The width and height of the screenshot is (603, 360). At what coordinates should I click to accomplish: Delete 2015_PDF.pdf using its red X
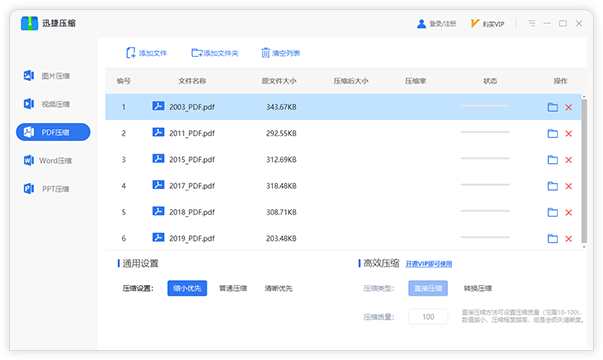(569, 160)
